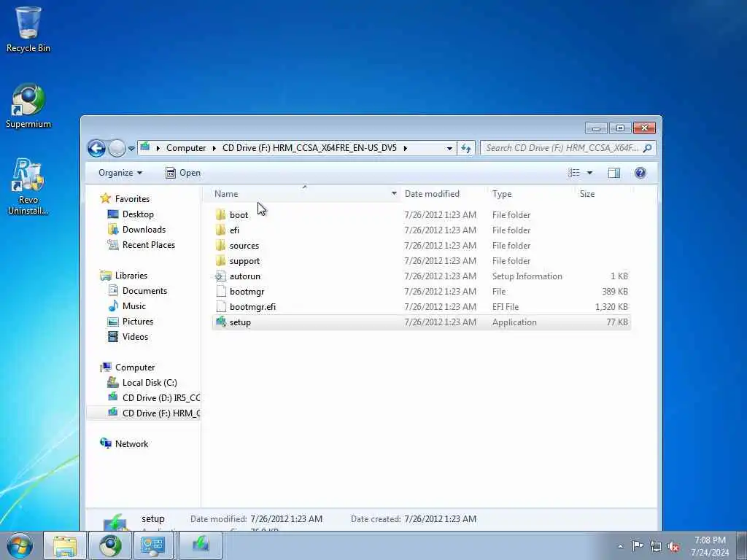The height and width of the screenshot is (560, 747).
Task: Open Supermium from the taskbar
Action: click(110, 545)
